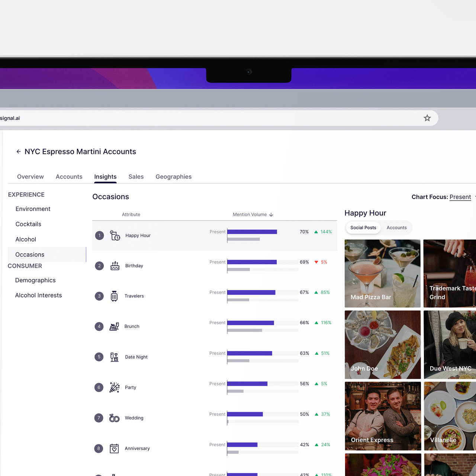
Task: Click the Travelers luggage icon
Action: (x=114, y=296)
